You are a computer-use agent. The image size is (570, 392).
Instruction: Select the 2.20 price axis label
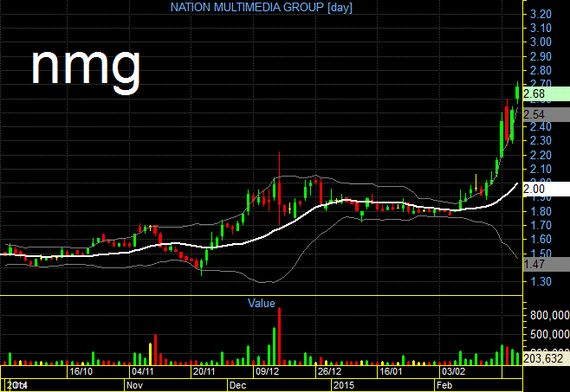pos(541,155)
